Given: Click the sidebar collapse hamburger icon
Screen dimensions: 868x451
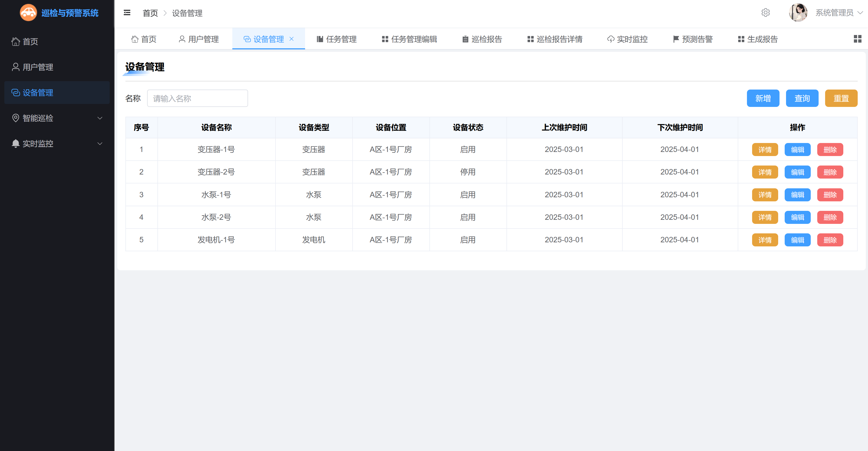Looking at the screenshot, I should (127, 13).
